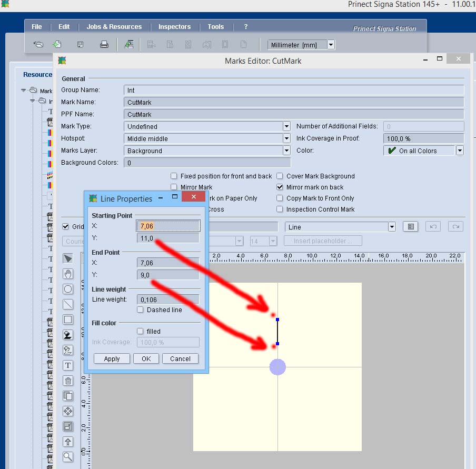Select the line drawing tool

pyautogui.click(x=68, y=304)
